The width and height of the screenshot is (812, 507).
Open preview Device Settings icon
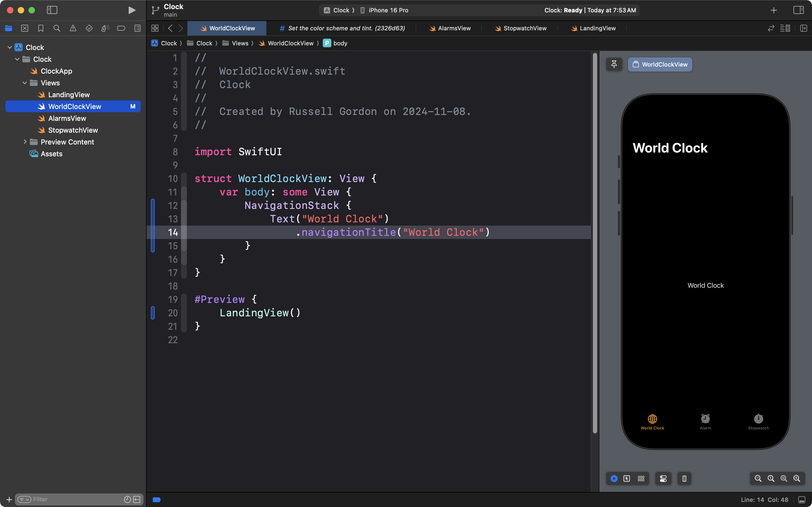pos(663,479)
